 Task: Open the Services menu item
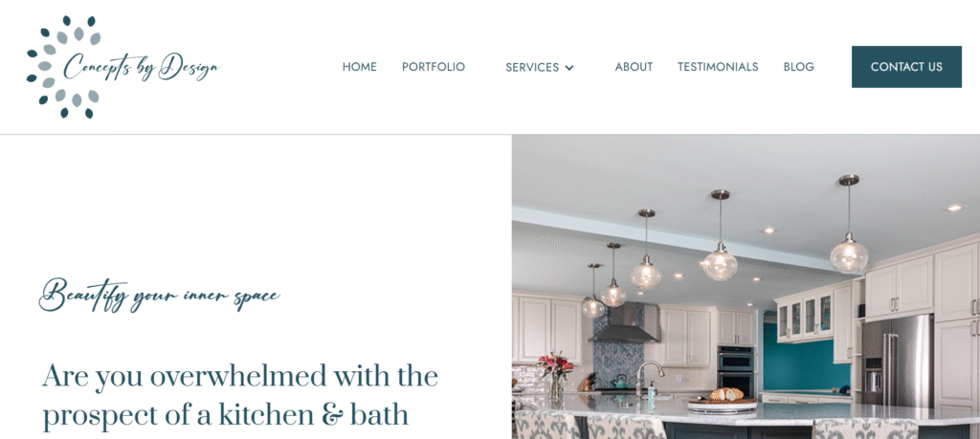click(532, 68)
